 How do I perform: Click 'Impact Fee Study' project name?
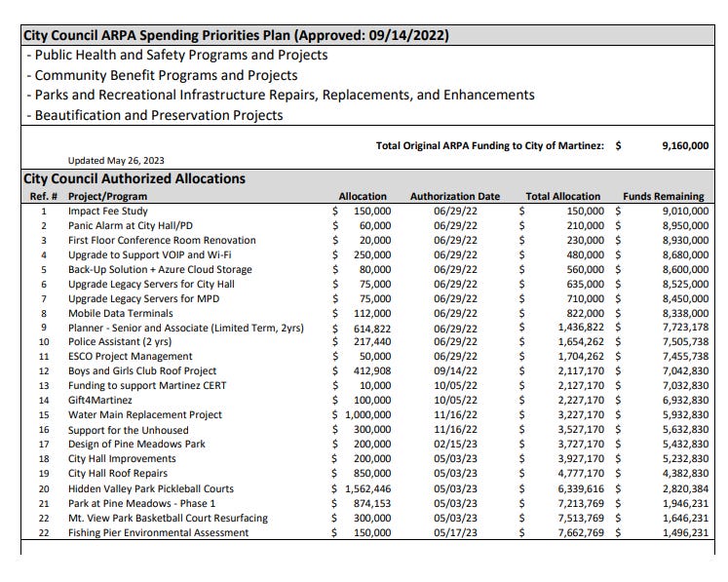click(108, 211)
